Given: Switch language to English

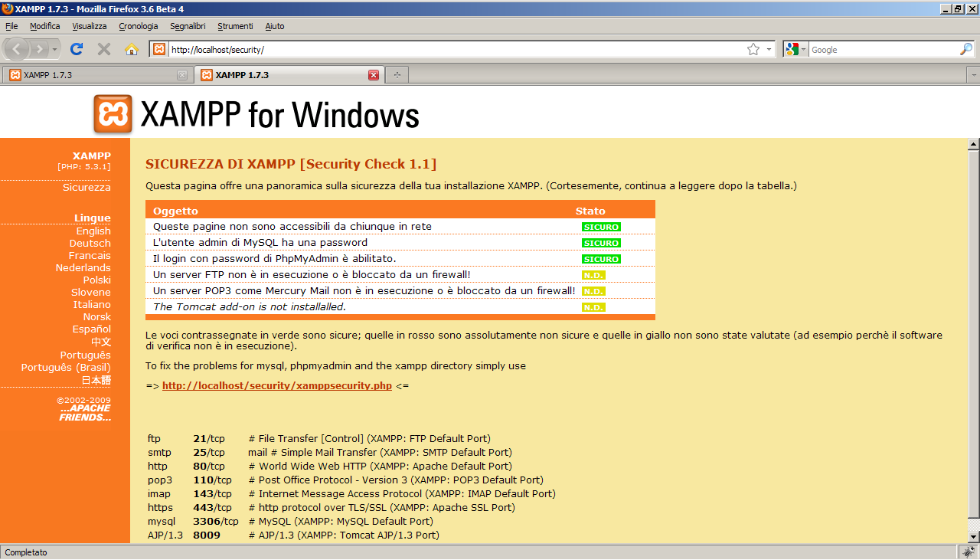Looking at the screenshot, I should (x=93, y=231).
